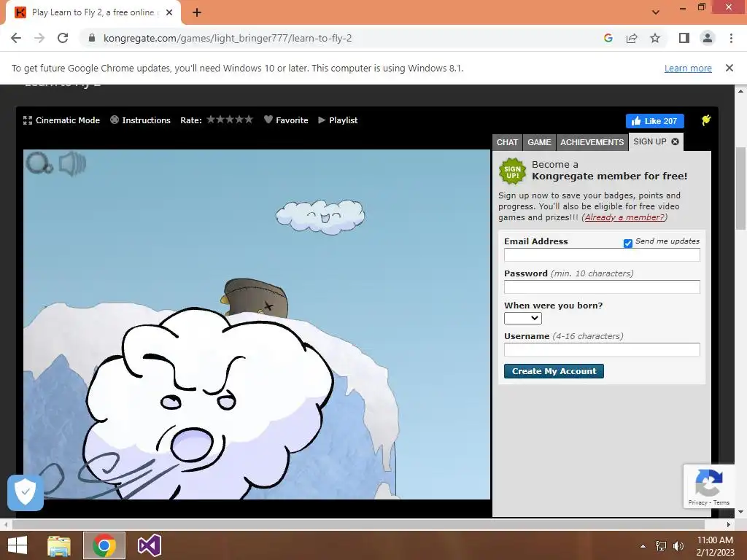
Task: View site information lock icon
Action: point(92,38)
